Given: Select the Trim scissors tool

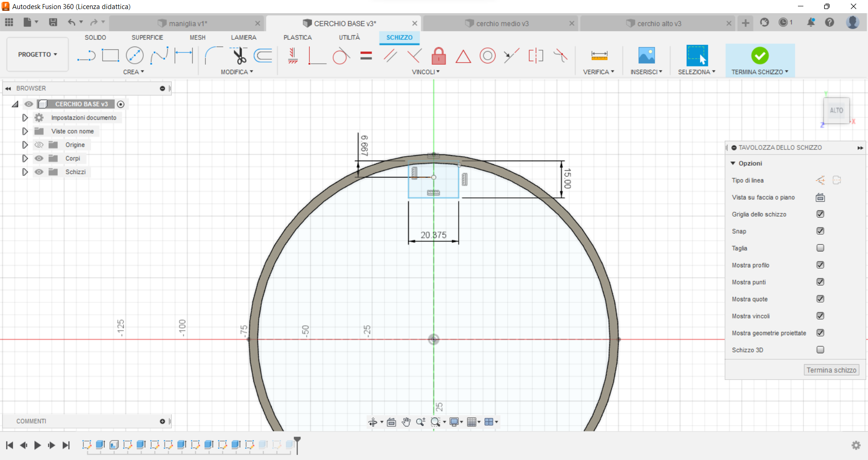Looking at the screenshot, I should click(239, 55).
